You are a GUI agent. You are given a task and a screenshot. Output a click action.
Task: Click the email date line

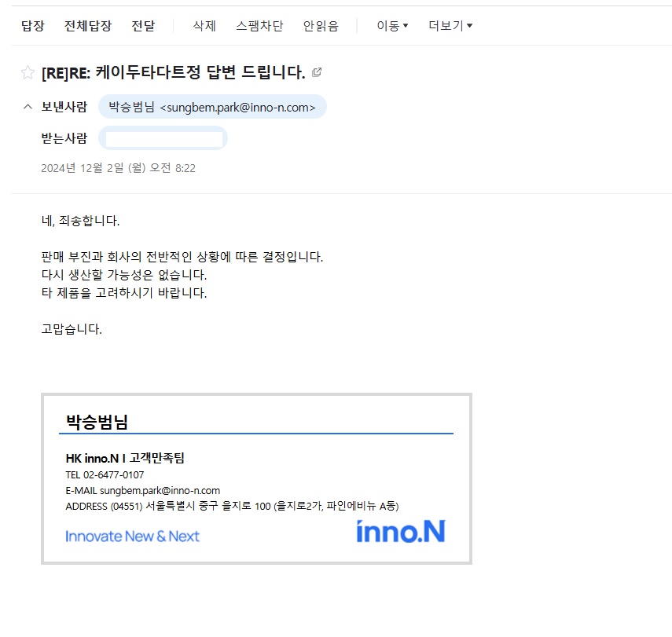pos(118,168)
